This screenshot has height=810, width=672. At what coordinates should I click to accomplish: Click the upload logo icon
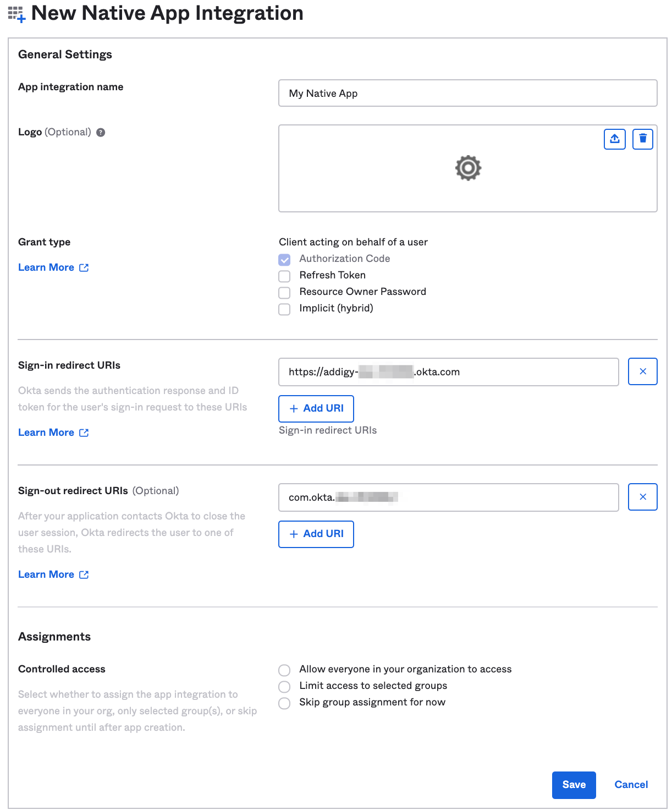click(x=615, y=139)
